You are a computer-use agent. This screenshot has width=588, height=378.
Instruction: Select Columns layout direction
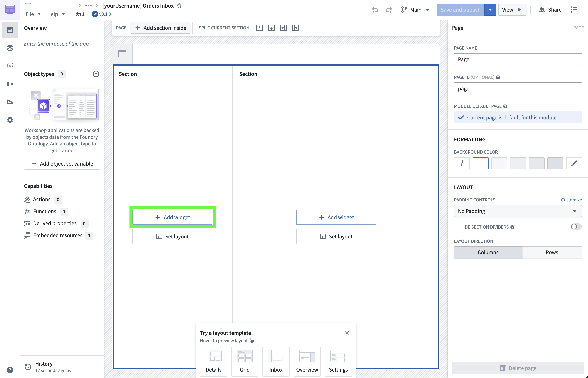[488, 252]
